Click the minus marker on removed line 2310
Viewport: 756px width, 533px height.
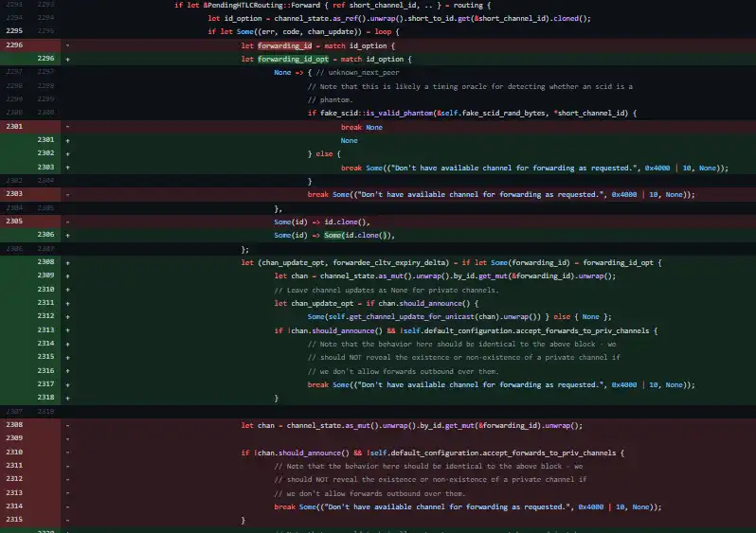pyautogui.click(x=68, y=453)
